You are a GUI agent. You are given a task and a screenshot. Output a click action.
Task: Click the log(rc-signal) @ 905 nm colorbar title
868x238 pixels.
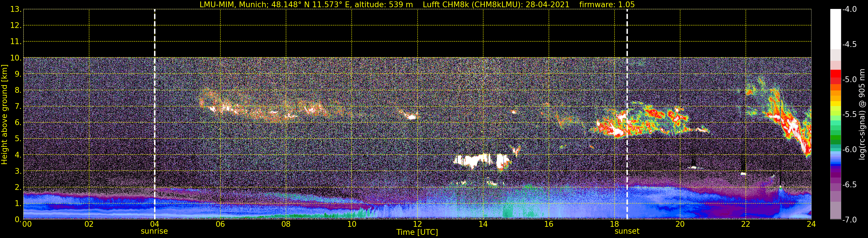coord(862,114)
